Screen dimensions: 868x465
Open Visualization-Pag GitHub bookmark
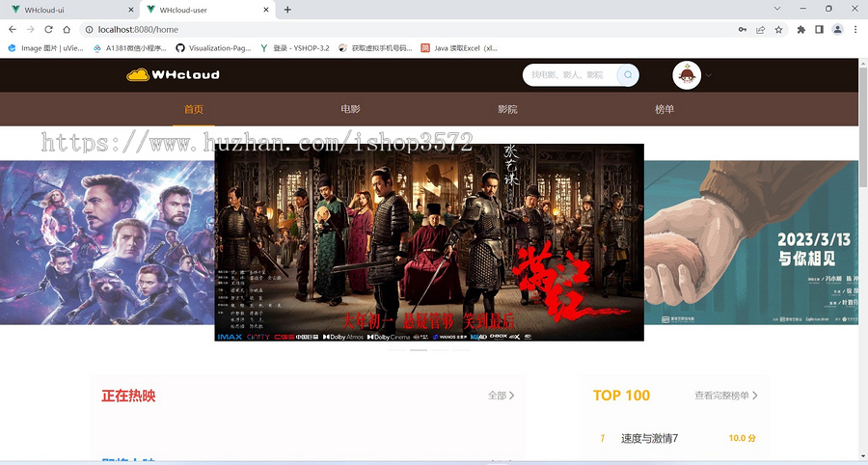(x=214, y=48)
